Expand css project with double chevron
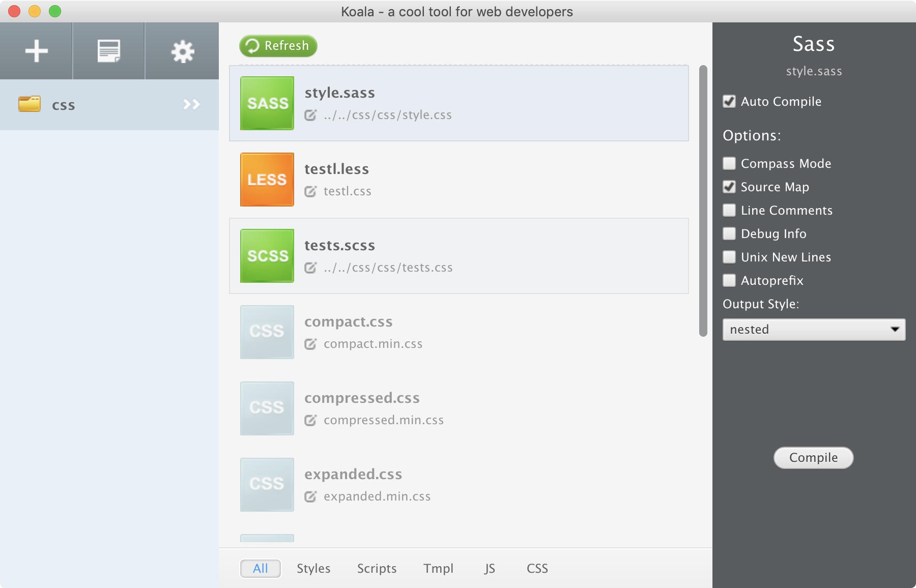Viewport: 916px width, 588px height. tap(191, 104)
